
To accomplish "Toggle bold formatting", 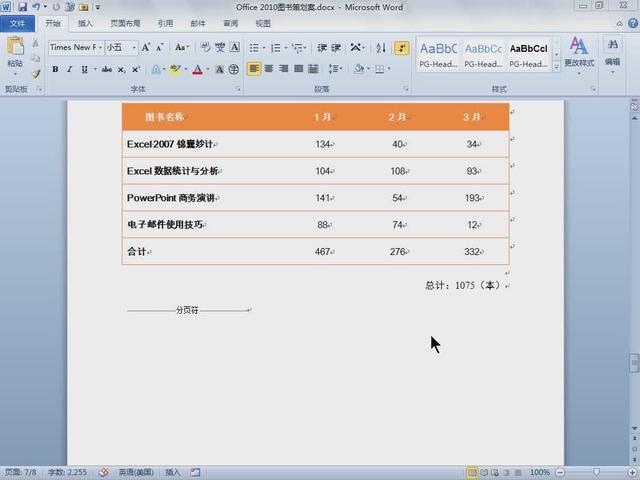I will (x=55, y=69).
